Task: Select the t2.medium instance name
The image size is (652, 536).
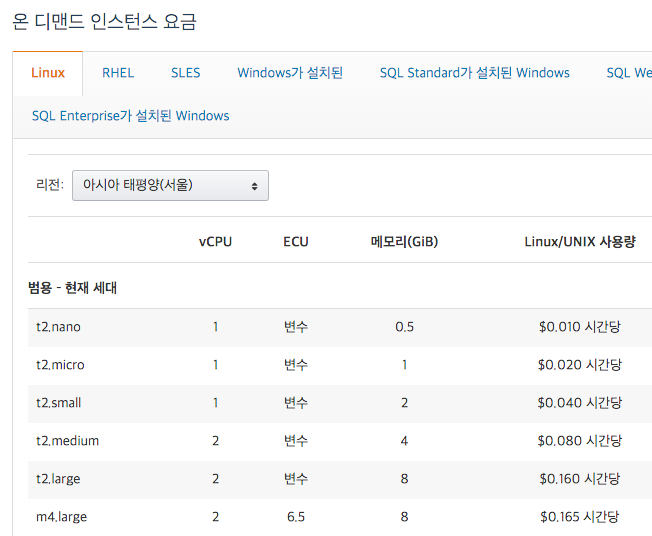Action: coord(67,441)
